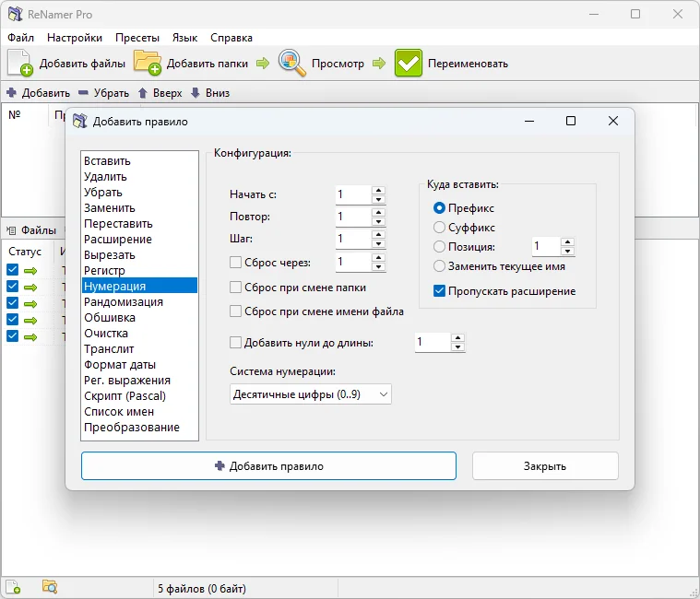Click the Add folders icon
The image size is (700, 599).
coord(148,63)
